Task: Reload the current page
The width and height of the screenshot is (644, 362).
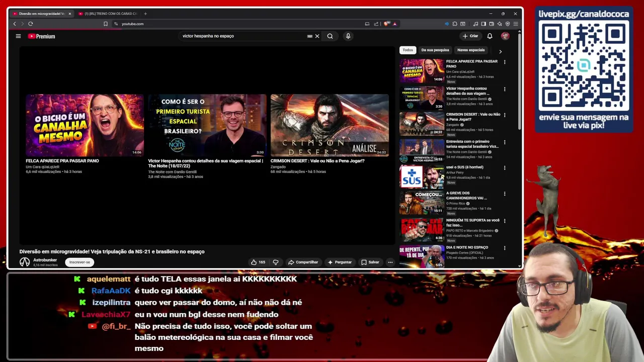Action: pyautogui.click(x=31, y=24)
